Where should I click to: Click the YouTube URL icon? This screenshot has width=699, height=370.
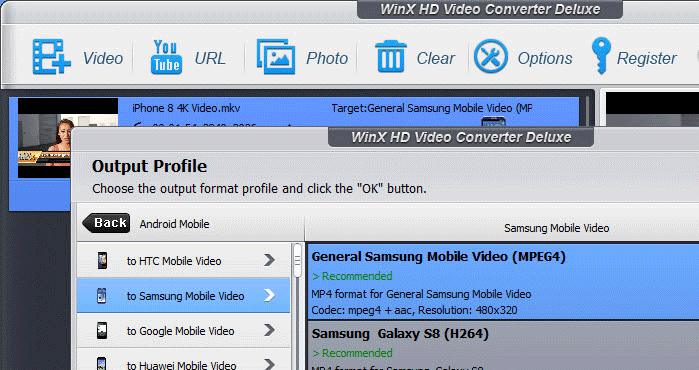click(166, 57)
